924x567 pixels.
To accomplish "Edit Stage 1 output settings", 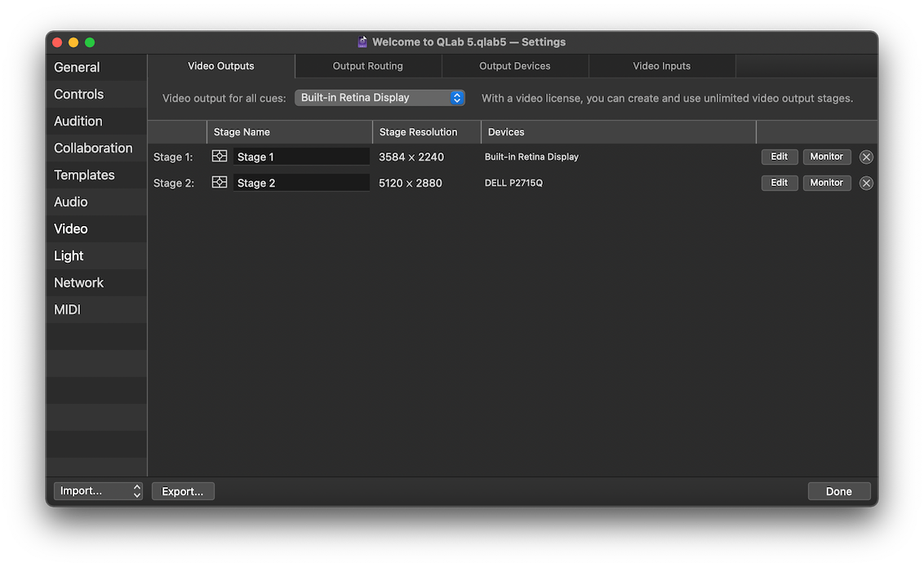I will 779,156.
